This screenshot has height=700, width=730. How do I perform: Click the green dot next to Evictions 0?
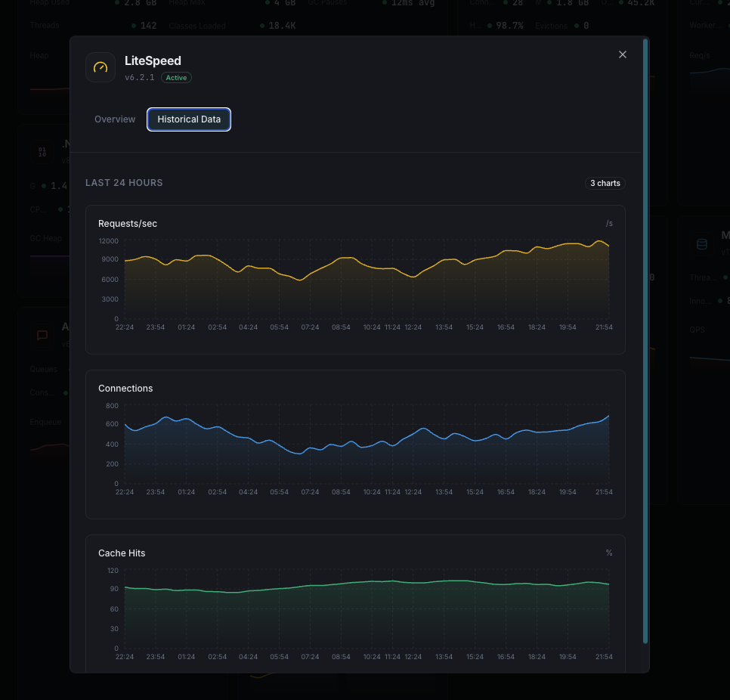tap(578, 25)
